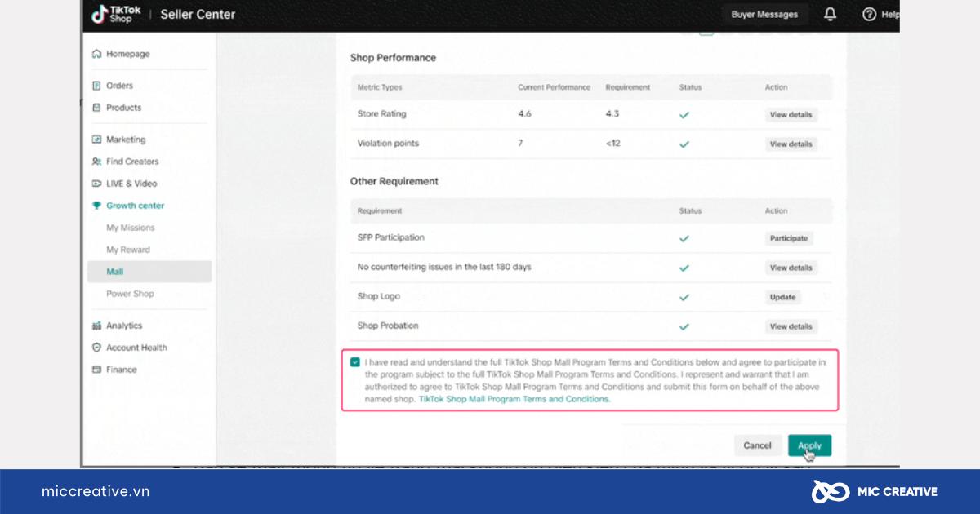Collapse the Growth center menu

135,206
